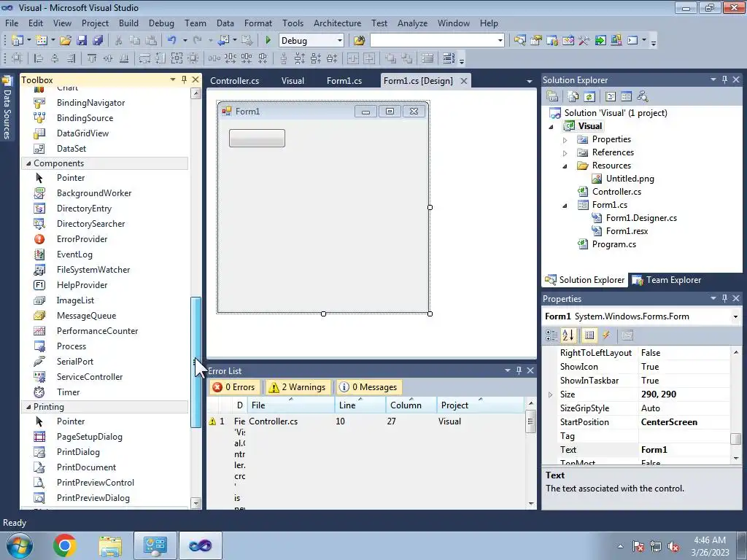The height and width of the screenshot is (560, 747).
Task: Click the Windows Start button
Action: pos(20,545)
